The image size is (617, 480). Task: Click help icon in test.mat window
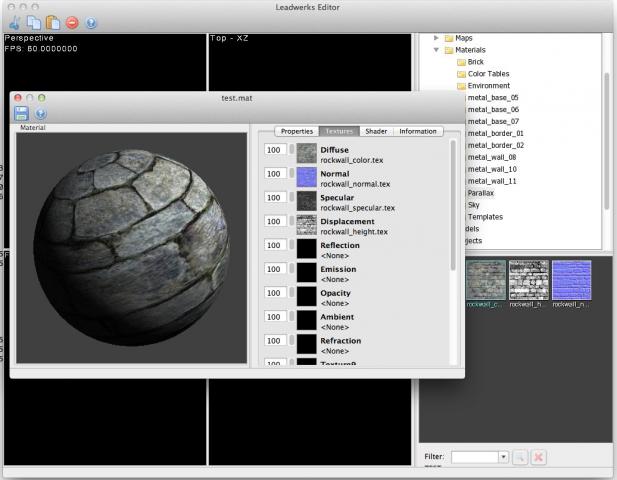41,114
